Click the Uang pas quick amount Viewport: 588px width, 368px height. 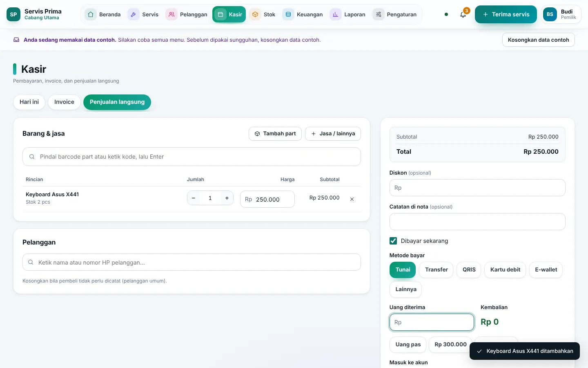pos(408,345)
